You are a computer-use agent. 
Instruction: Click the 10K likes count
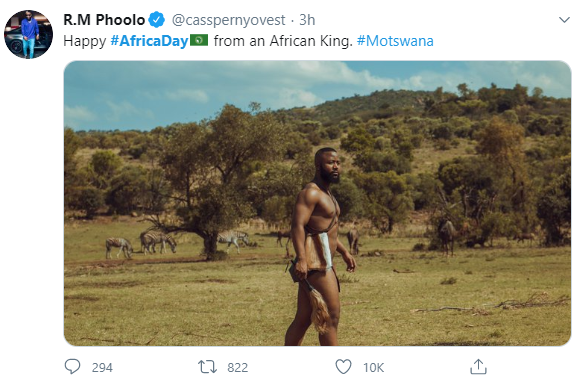[373, 367]
